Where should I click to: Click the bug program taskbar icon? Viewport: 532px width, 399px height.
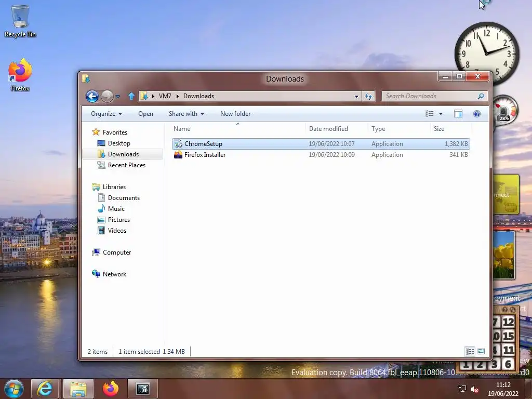pyautogui.click(x=143, y=389)
